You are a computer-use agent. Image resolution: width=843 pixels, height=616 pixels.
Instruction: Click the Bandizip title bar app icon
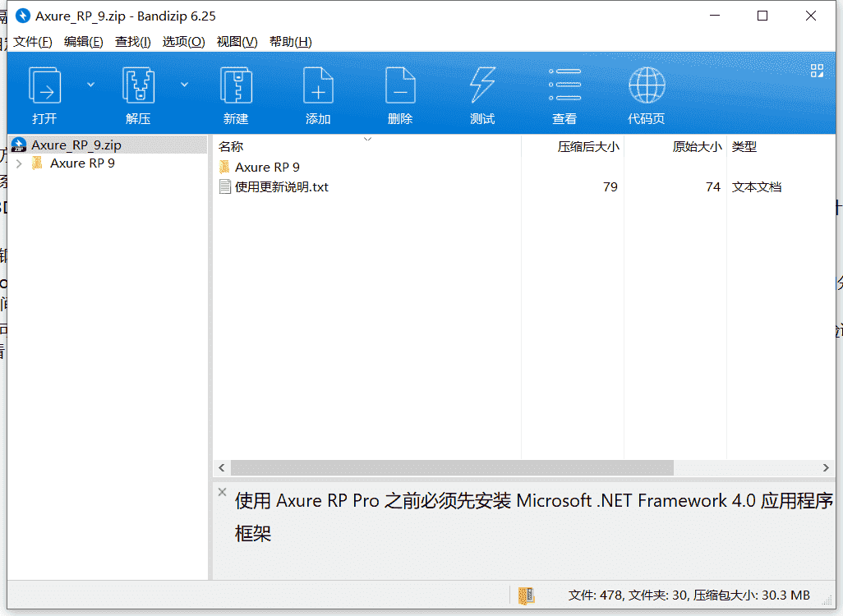point(23,16)
